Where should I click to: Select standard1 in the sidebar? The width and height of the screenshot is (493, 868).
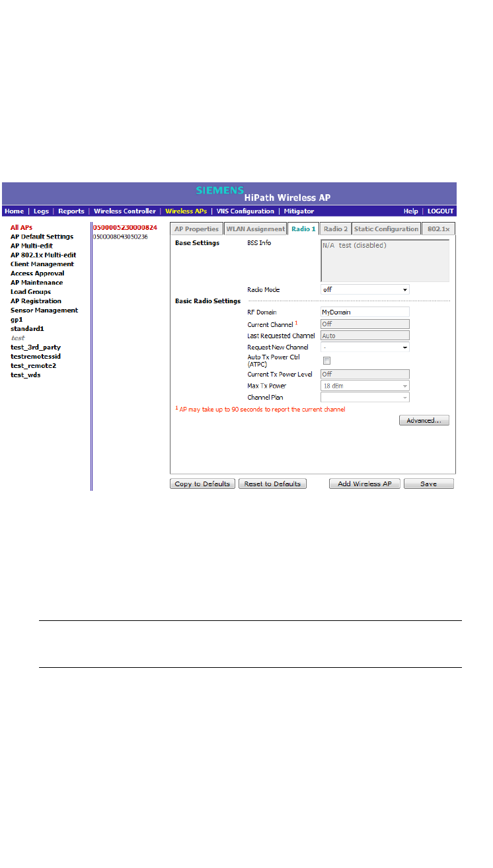[x=27, y=328]
